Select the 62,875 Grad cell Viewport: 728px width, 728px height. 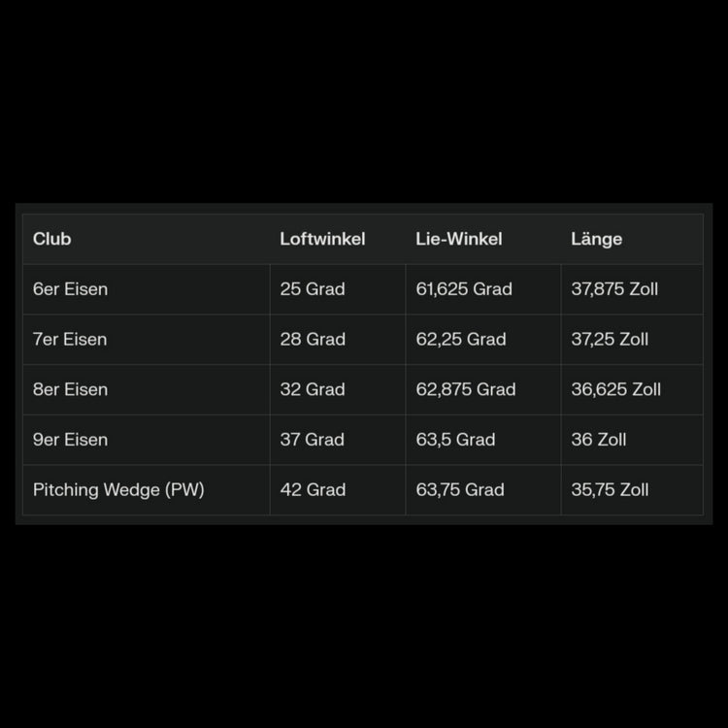pyautogui.click(x=466, y=389)
